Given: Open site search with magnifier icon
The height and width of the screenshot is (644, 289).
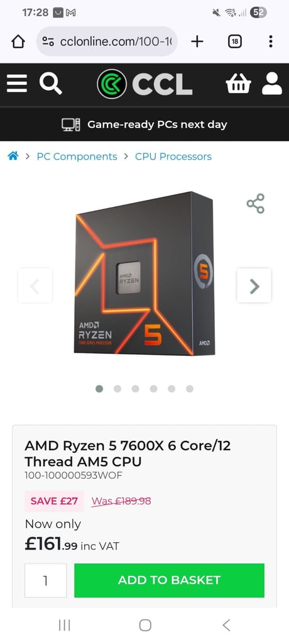Looking at the screenshot, I should coord(50,84).
